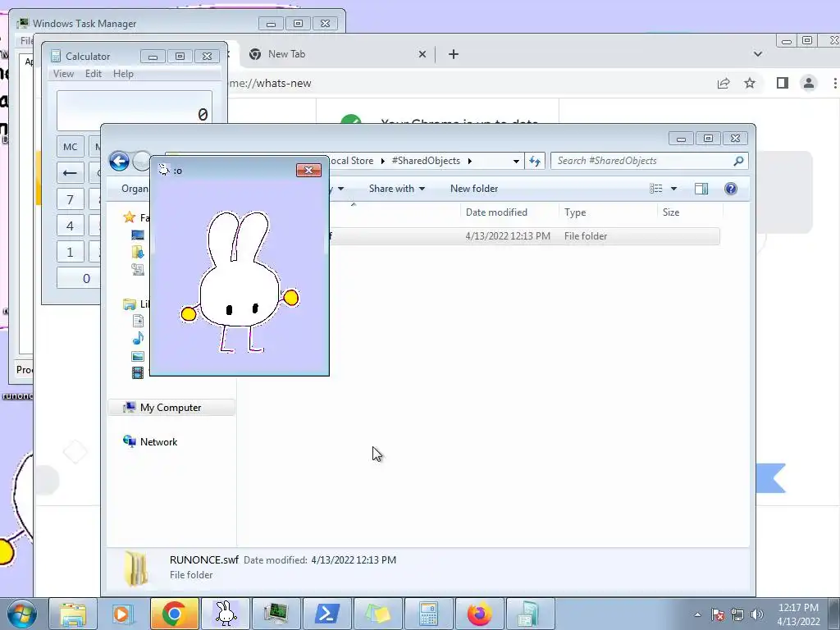Expand arrow after #SharedObjects breadcrumb
This screenshot has width=840, height=630.
pyautogui.click(x=470, y=161)
